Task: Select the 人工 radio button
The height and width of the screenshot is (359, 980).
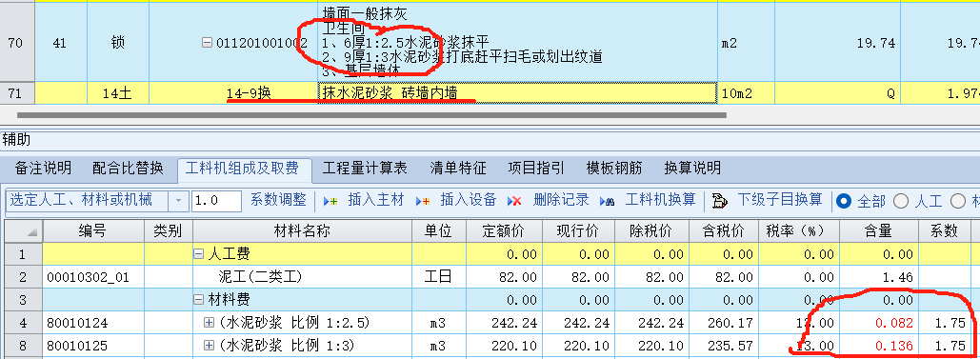Action: pos(901,201)
